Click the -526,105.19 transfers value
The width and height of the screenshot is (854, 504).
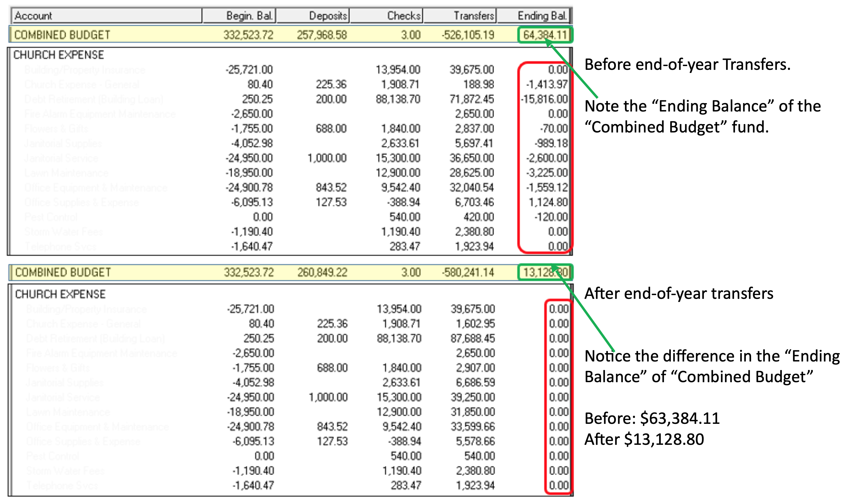click(468, 35)
